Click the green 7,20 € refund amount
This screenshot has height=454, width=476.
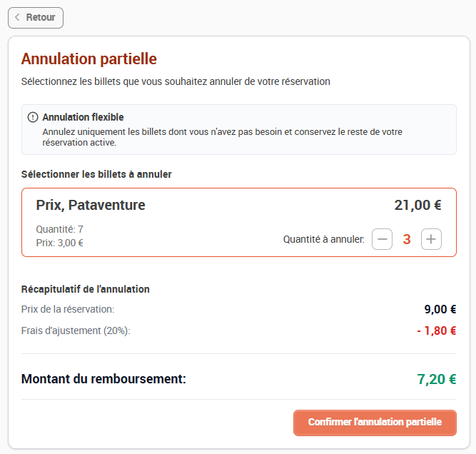pyautogui.click(x=437, y=379)
